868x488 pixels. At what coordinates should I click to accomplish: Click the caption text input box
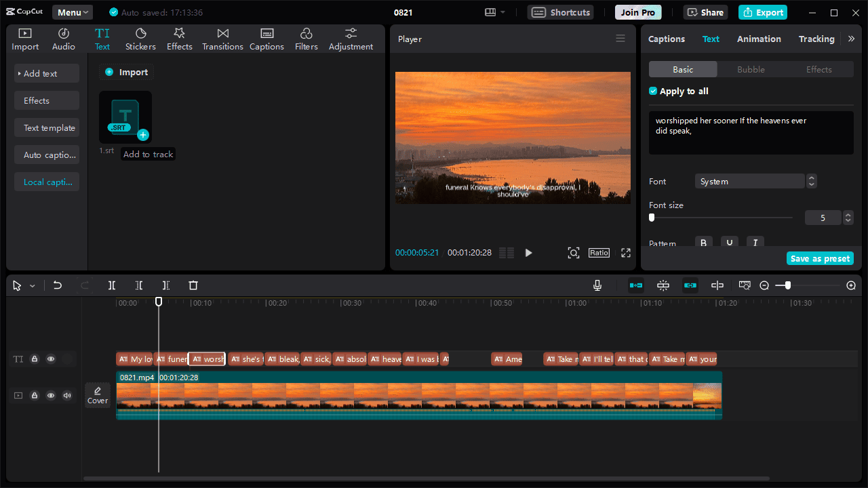751,133
